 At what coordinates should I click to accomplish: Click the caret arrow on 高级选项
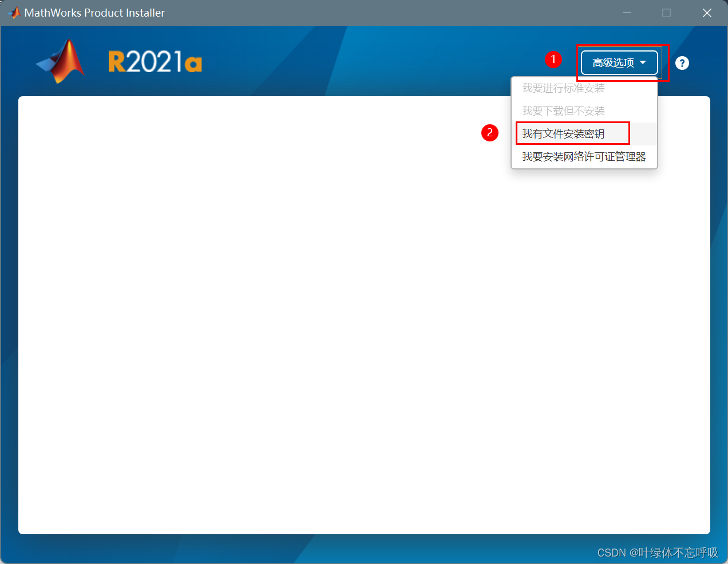[643, 63]
